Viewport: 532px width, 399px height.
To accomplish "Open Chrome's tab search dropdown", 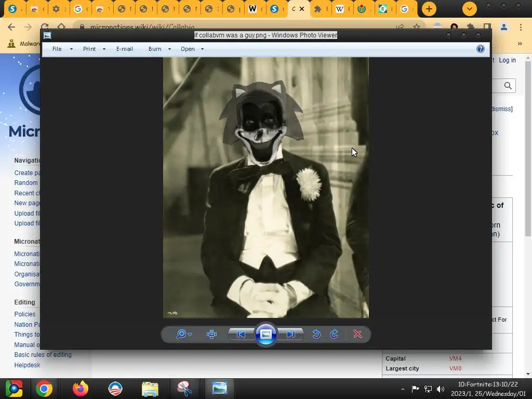I will [470, 9].
